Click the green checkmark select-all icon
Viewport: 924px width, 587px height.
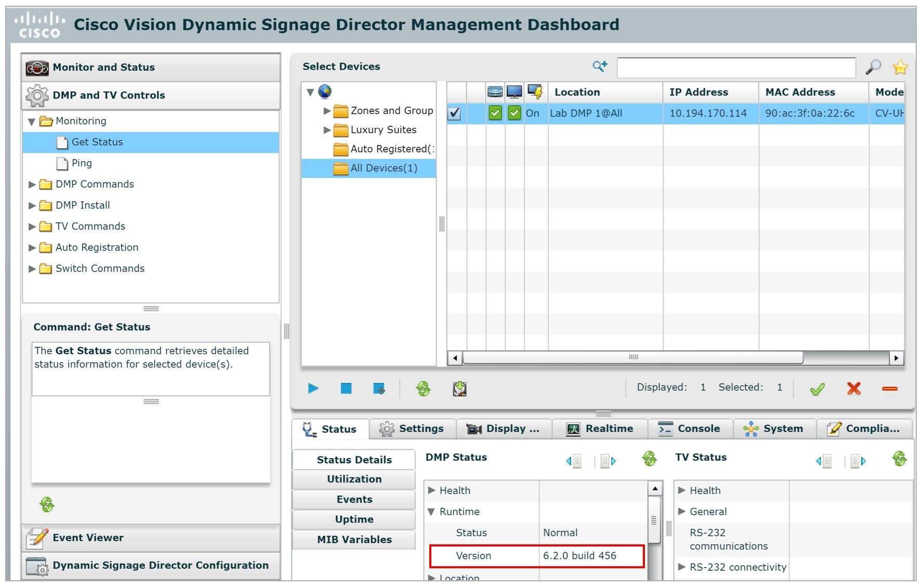(x=817, y=388)
